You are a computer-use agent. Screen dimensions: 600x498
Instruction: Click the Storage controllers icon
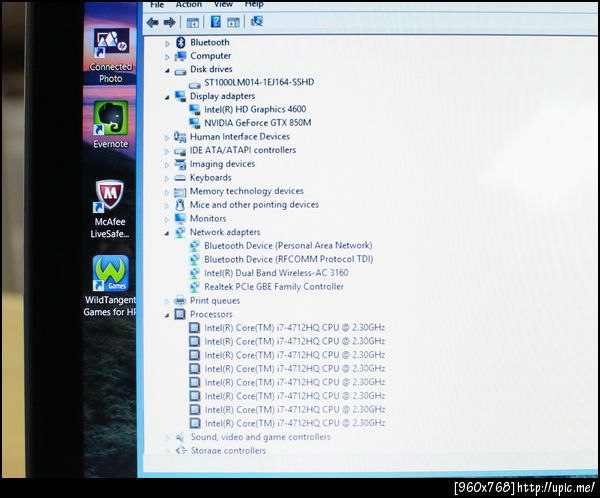pos(181,450)
